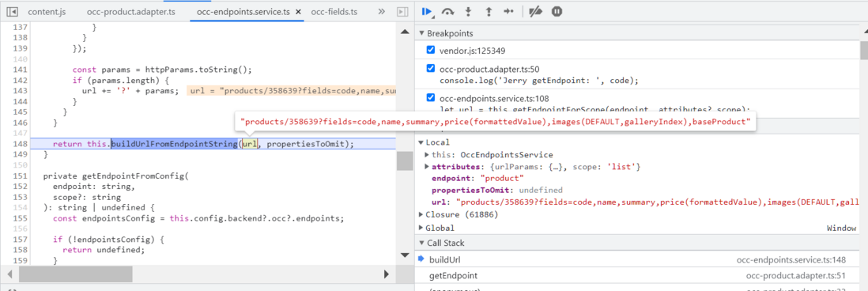Step out of current function
868x291 pixels.
[x=489, y=12]
